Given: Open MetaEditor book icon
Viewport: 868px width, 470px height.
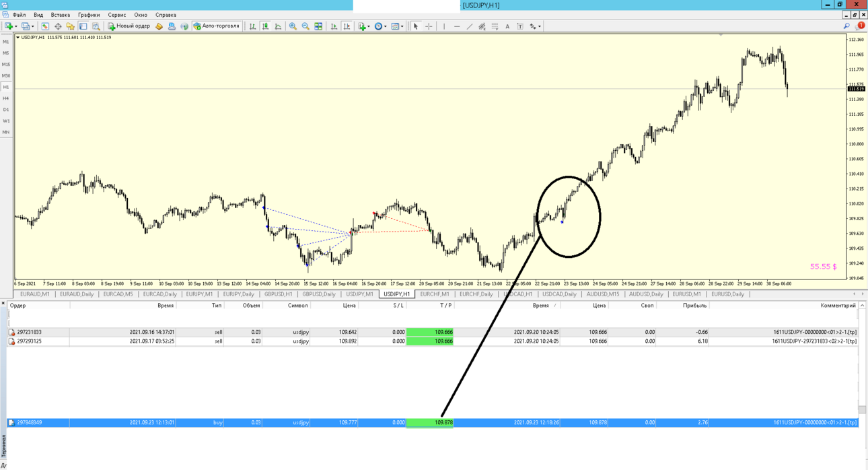Looking at the screenshot, I should [x=159, y=26].
